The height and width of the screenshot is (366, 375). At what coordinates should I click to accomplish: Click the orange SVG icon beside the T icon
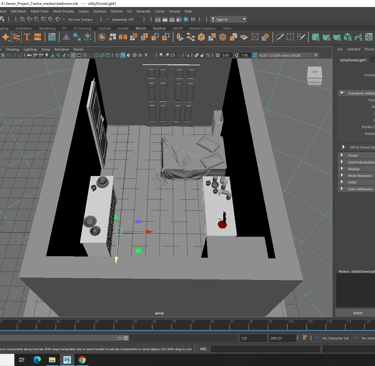(x=37, y=37)
